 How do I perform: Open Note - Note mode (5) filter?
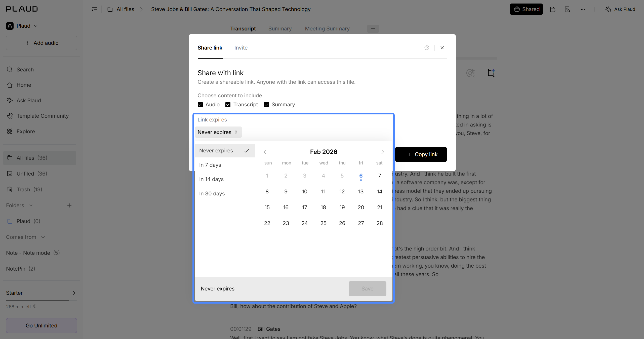(x=33, y=253)
